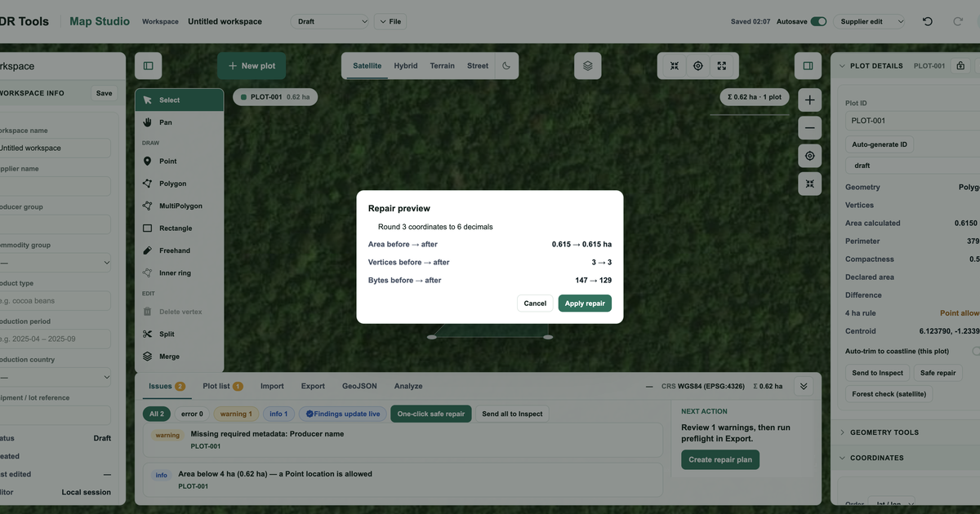
Task: Activate the Polygon draw tool
Action: click(x=179, y=184)
